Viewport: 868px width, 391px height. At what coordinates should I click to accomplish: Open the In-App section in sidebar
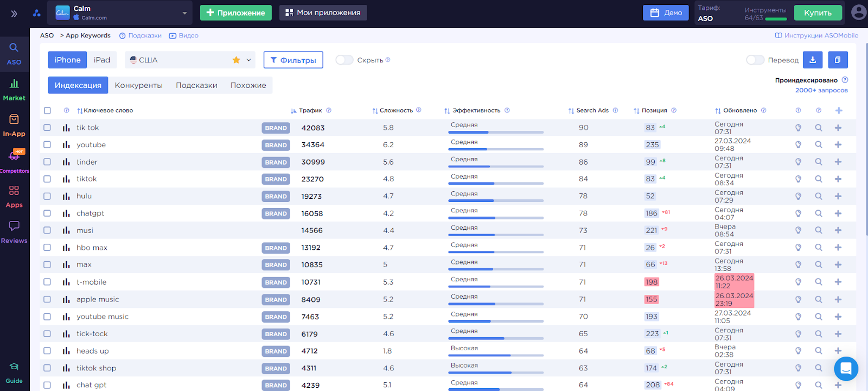tap(14, 125)
